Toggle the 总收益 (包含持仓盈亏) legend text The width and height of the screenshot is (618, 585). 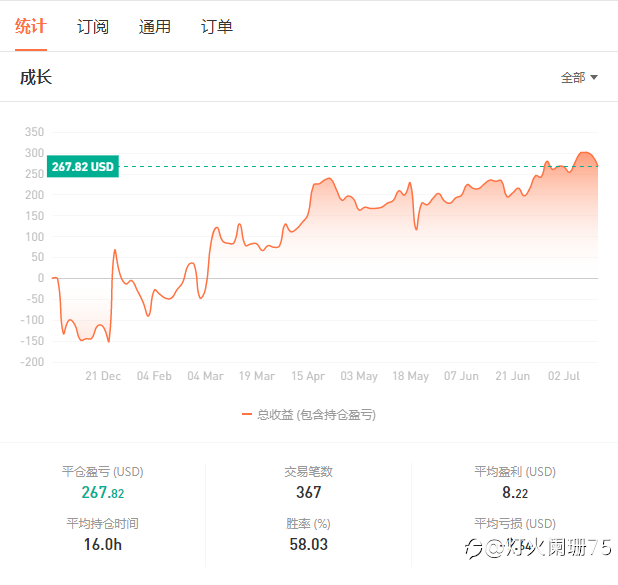click(x=316, y=414)
